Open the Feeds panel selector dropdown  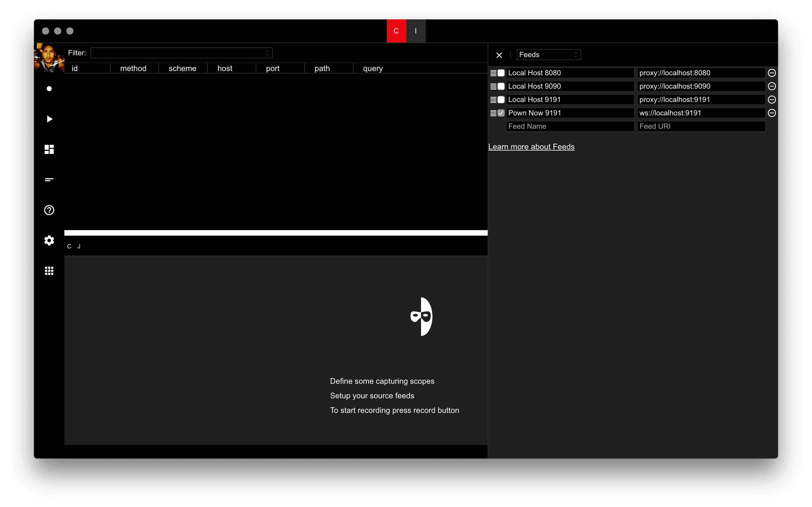(x=549, y=55)
